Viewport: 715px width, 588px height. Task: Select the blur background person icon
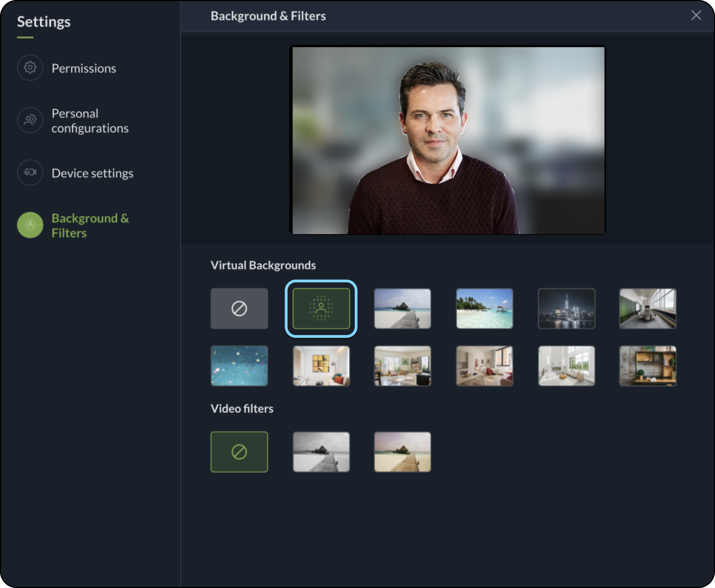point(321,308)
